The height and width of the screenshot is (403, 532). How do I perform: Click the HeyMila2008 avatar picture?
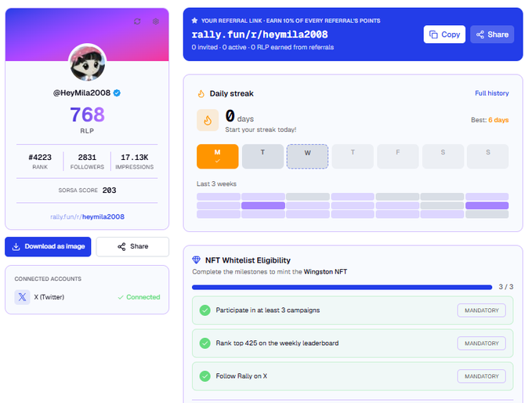pos(88,63)
